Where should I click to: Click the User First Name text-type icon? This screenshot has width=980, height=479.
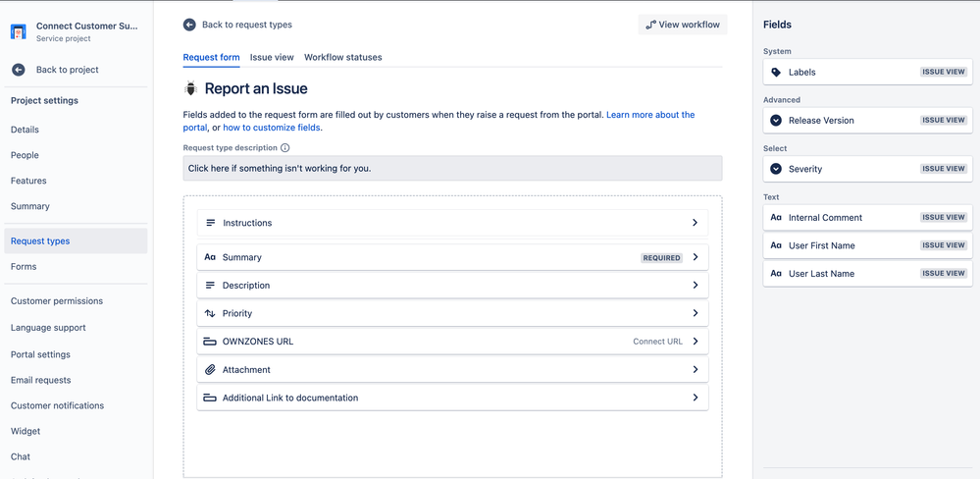click(776, 245)
